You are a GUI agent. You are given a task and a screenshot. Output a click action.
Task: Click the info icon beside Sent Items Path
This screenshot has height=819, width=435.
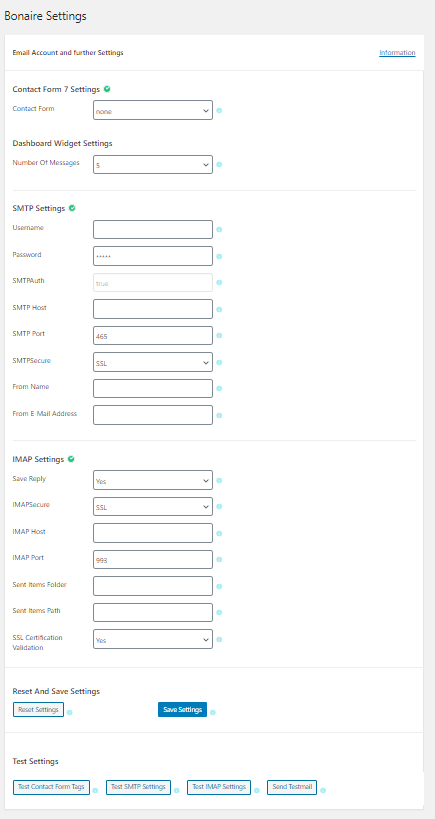pyautogui.click(x=219, y=613)
